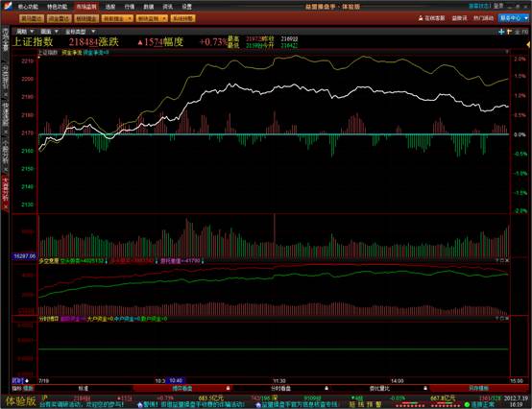The width and height of the screenshot is (532, 409).
Task: Select the fourth vertical sidebar tab
Action: tap(6, 155)
